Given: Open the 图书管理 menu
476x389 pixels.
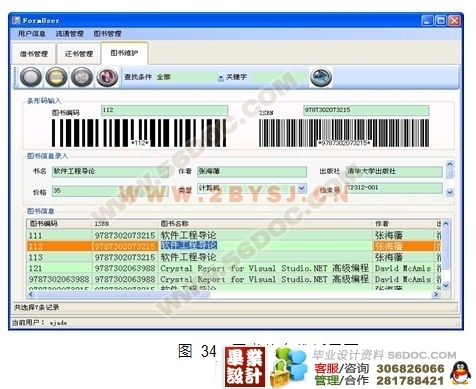Looking at the screenshot, I should (107, 34).
